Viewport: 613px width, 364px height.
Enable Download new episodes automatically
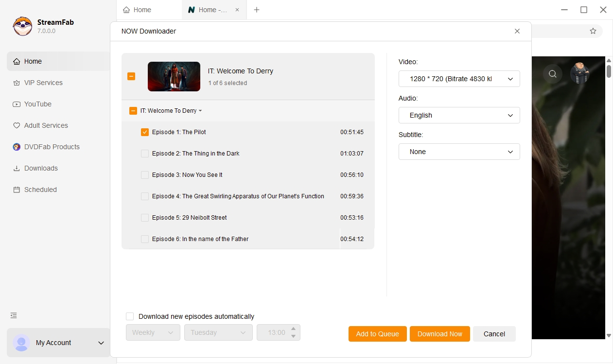(130, 316)
